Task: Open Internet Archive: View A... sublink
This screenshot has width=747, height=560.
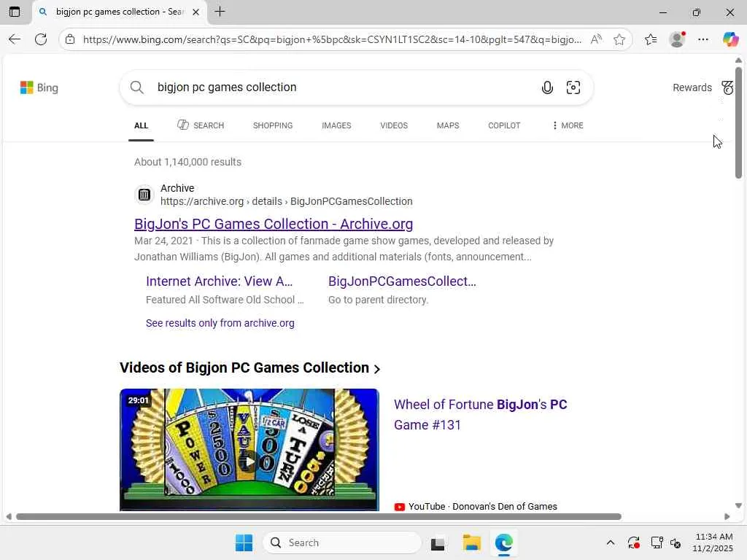Action: [x=219, y=281]
